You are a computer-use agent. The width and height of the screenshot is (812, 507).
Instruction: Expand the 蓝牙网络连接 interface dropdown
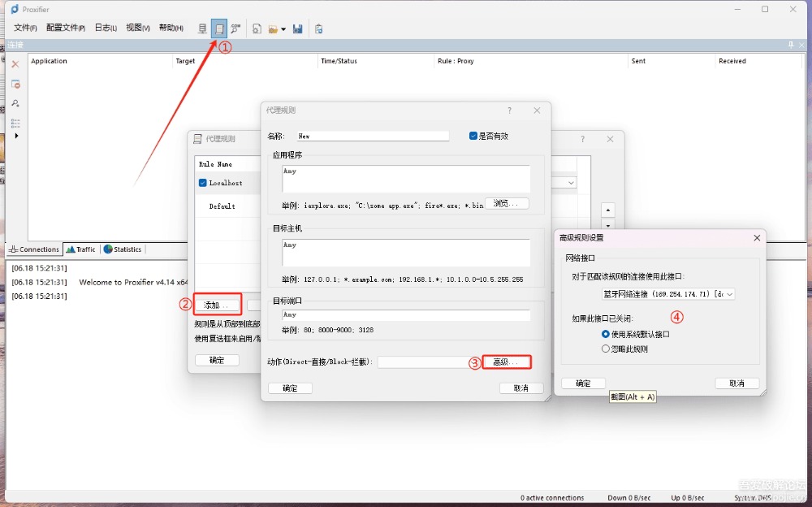[x=729, y=294]
